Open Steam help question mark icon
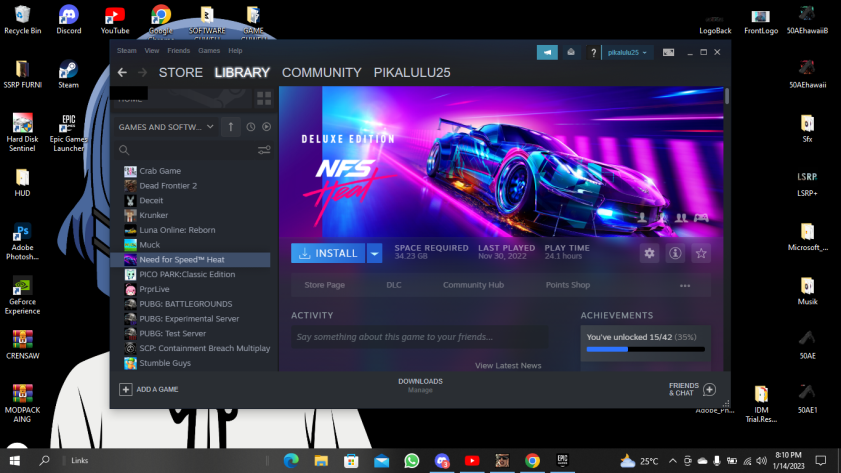Viewport: 841px width, 473px height. pyautogui.click(x=593, y=53)
